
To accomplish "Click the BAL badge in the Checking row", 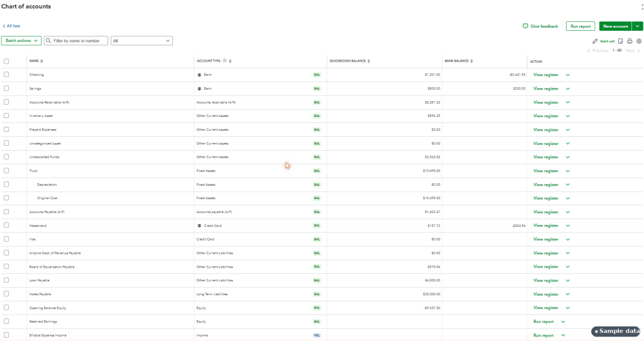I will pyautogui.click(x=317, y=75).
